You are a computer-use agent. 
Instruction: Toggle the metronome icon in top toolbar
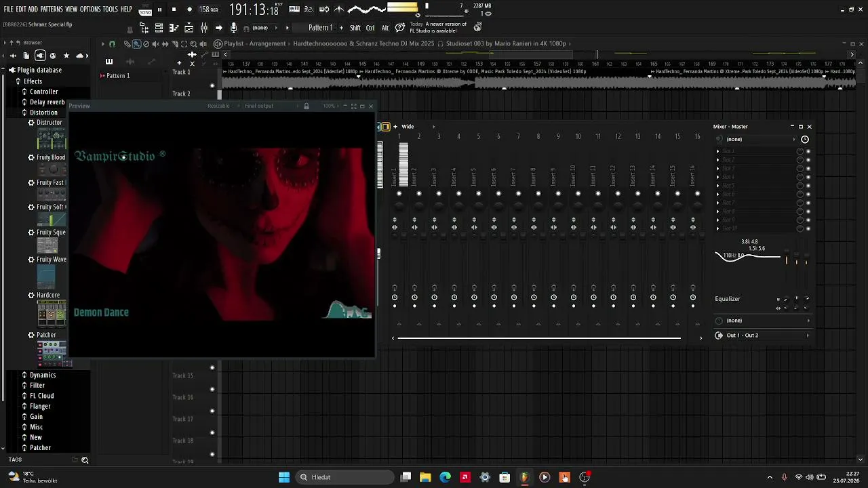[x=340, y=9]
